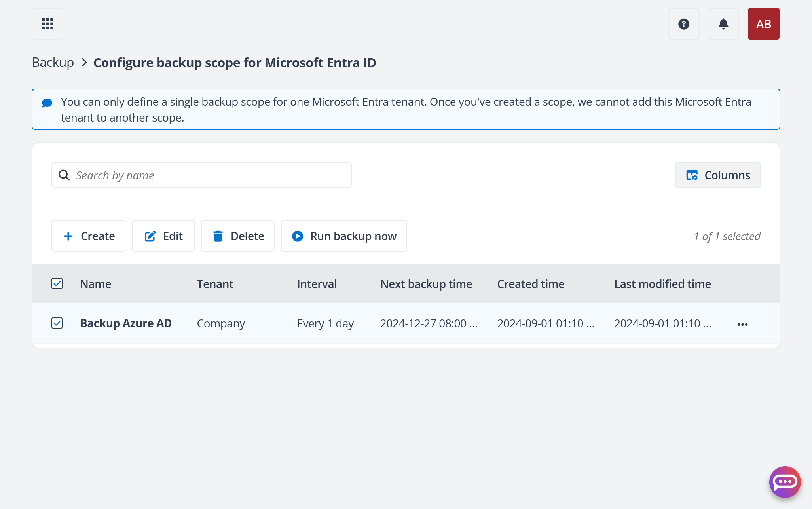Image resolution: width=812 pixels, height=509 pixels.
Task: Sort by Last modified time header
Action: pos(662,284)
